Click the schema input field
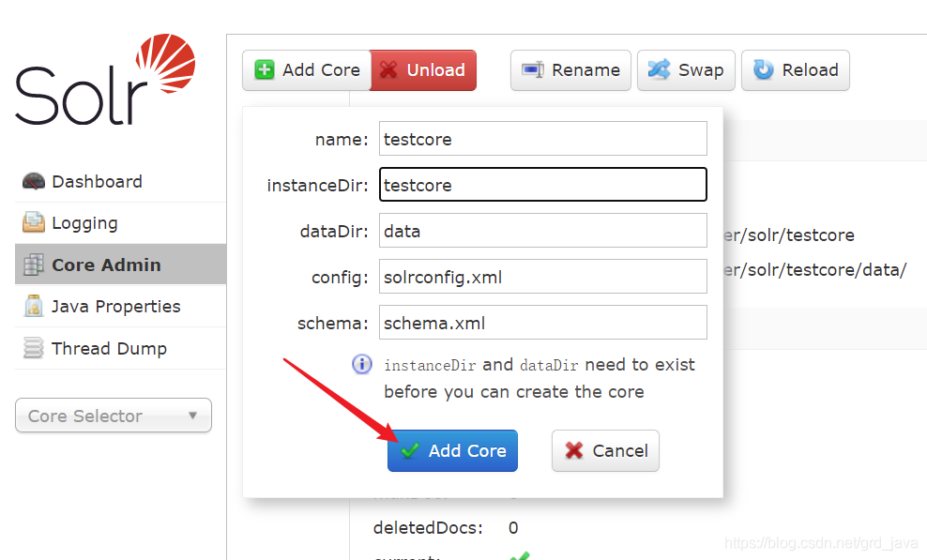 click(542, 323)
